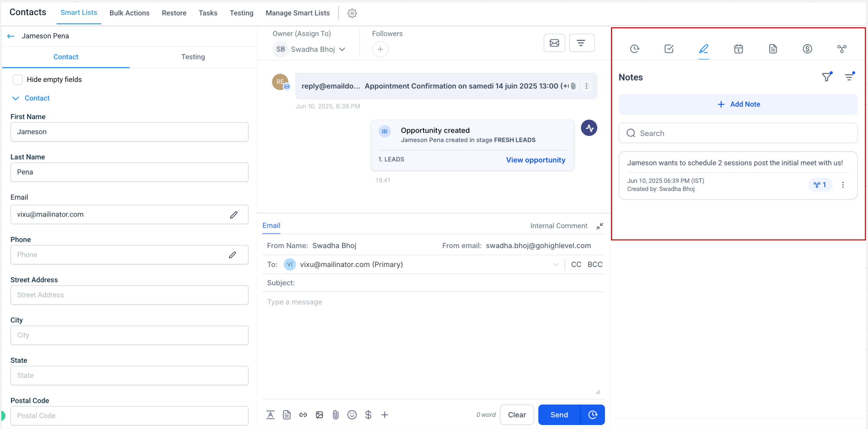Screen dimensions: 868x429
Task: Open the Bulk Actions menu
Action: coord(129,13)
